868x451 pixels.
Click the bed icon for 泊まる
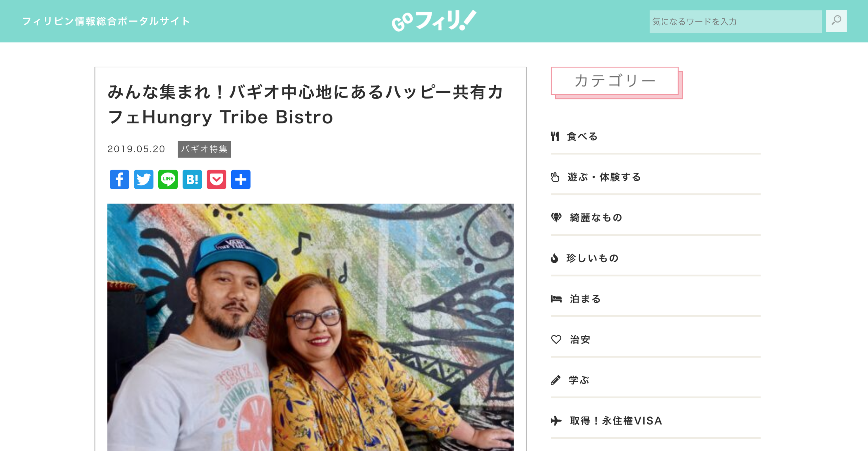pos(556,299)
